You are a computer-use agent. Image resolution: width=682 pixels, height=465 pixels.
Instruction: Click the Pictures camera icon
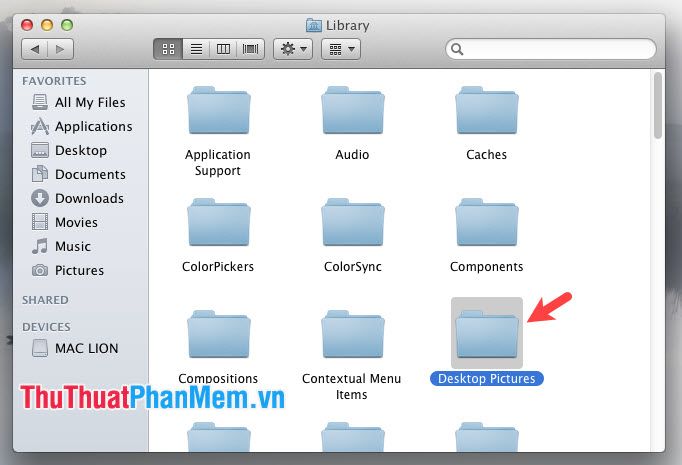point(40,270)
